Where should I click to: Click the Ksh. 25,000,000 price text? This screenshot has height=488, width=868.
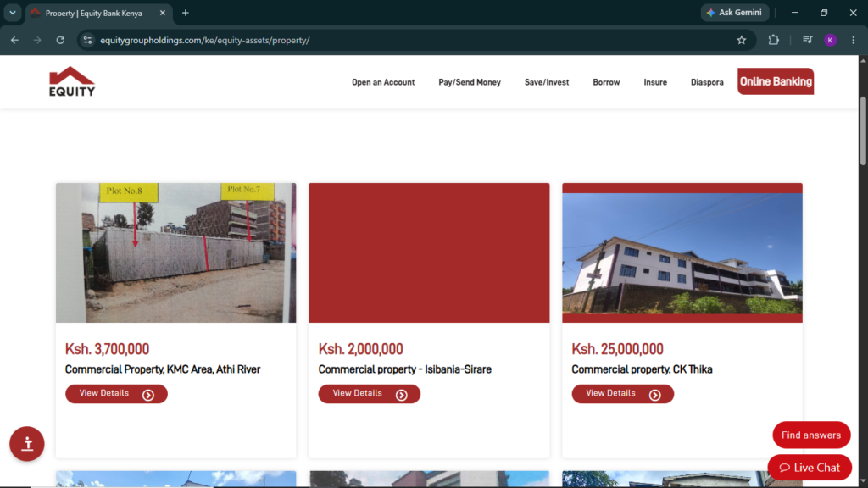tap(617, 349)
